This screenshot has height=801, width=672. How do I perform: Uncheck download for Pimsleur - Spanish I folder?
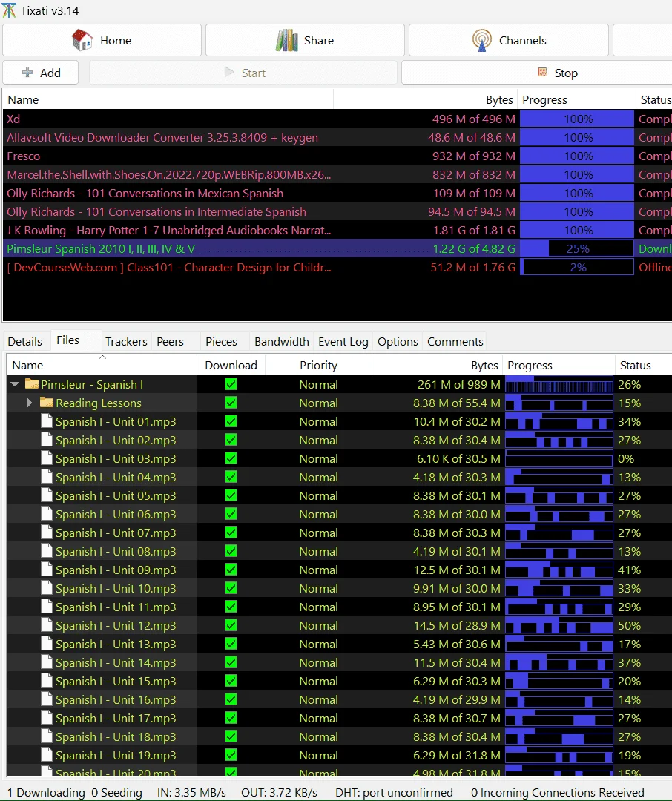[231, 384]
